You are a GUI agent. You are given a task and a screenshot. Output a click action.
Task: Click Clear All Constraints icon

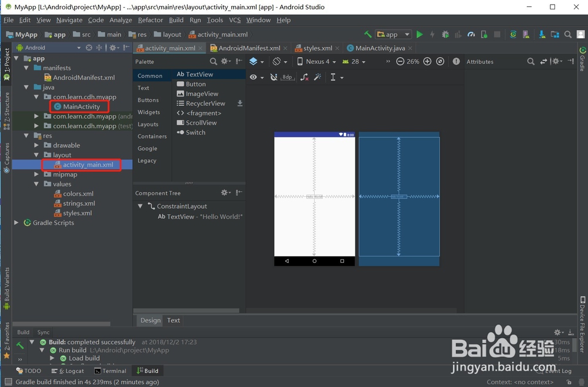pyautogui.click(x=304, y=77)
